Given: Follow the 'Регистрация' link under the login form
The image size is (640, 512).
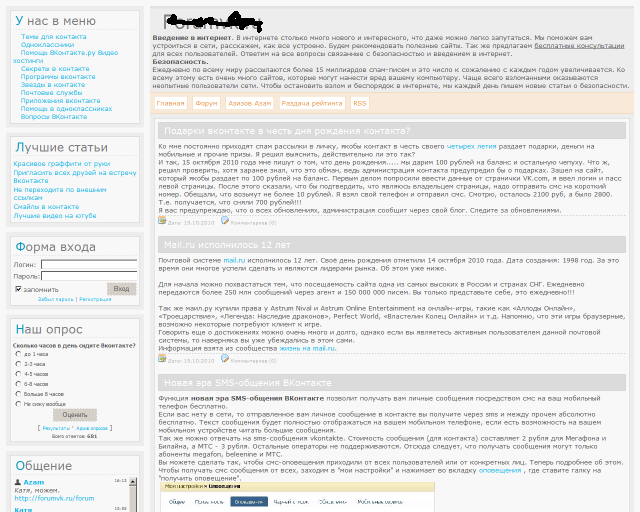Looking at the screenshot, I should click(95, 299).
